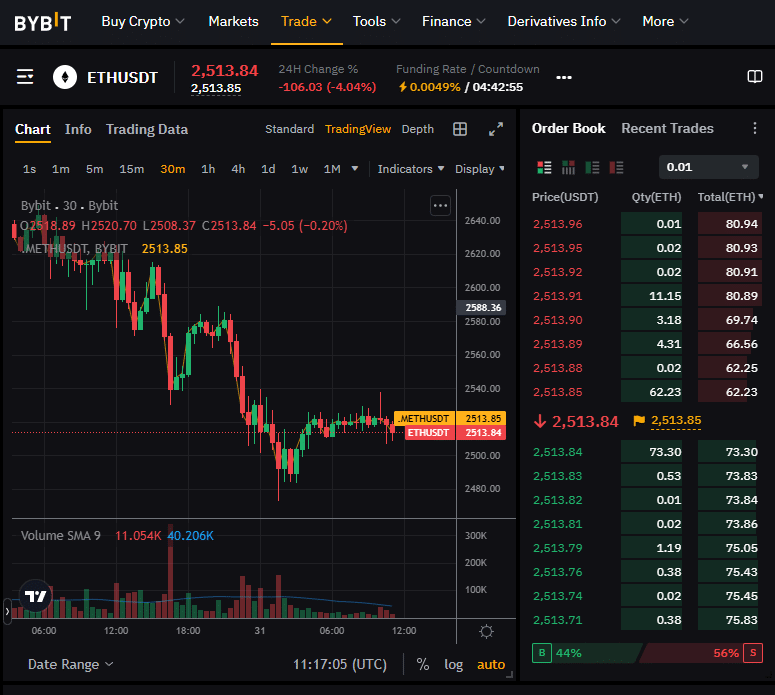Switch to the Recent Trades tab
The width and height of the screenshot is (775, 695).
(667, 129)
